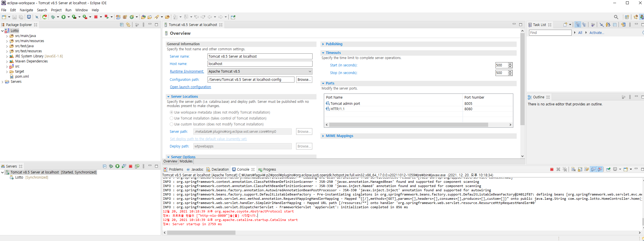Click the Open Perspective icon at top right
Image resolution: width=644 pixels, height=241 pixels.
[x=627, y=17]
